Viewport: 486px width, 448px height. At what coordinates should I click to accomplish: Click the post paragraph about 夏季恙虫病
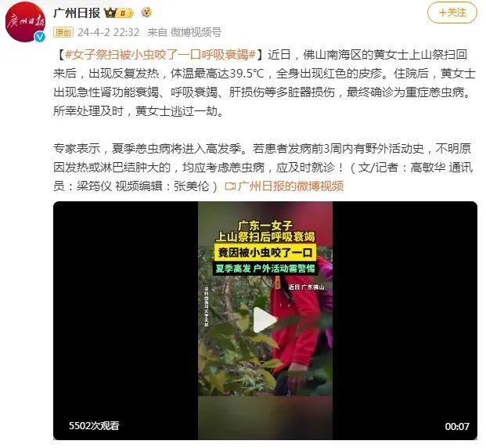coord(263,168)
